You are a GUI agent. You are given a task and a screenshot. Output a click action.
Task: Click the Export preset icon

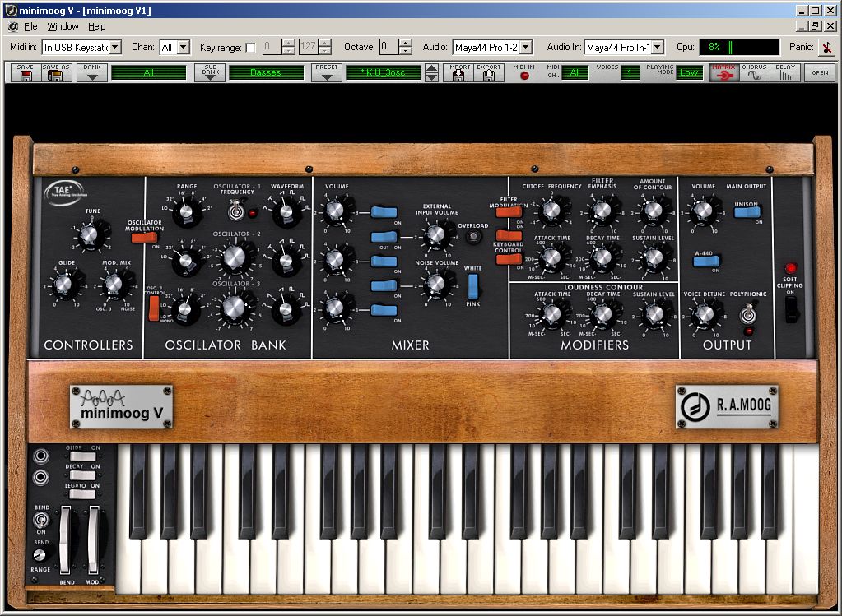(x=489, y=72)
